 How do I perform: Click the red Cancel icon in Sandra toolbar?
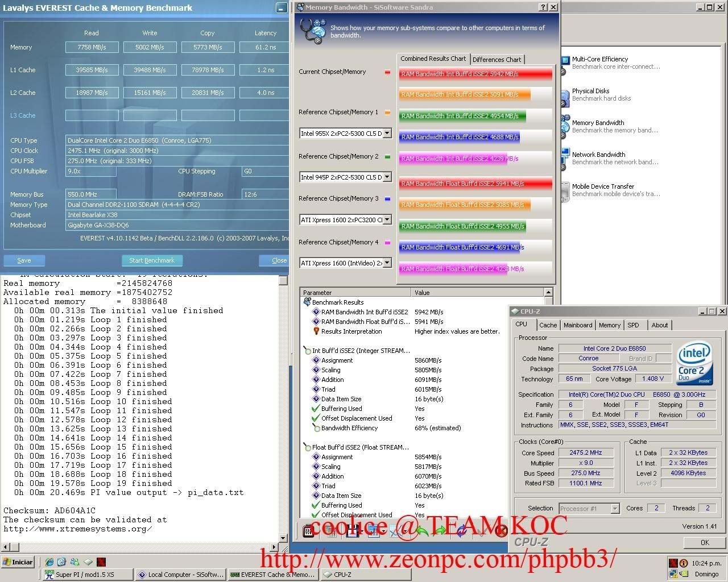point(501,531)
